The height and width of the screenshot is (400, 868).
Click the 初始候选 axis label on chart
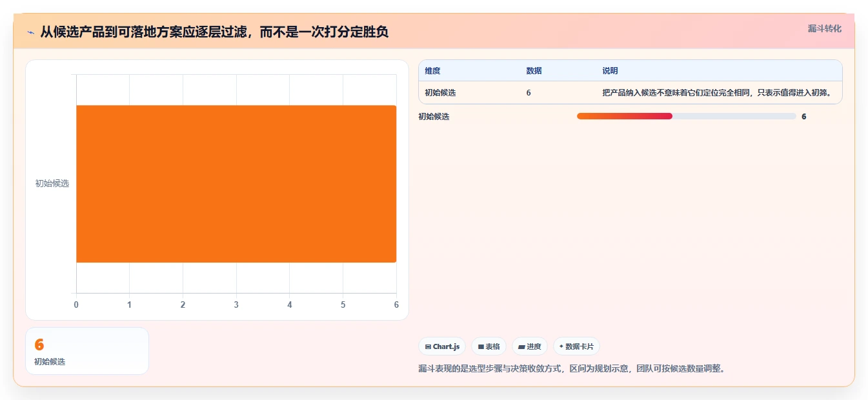(52, 184)
